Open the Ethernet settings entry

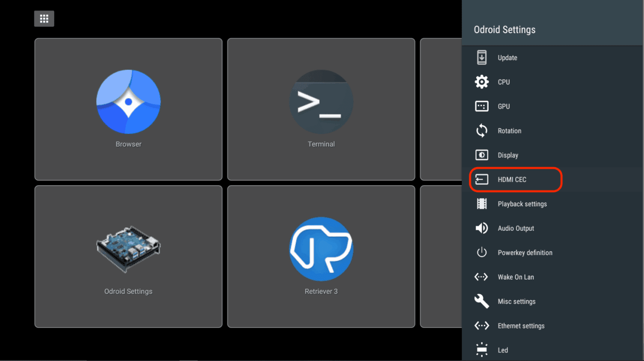[x=553, y=326]
